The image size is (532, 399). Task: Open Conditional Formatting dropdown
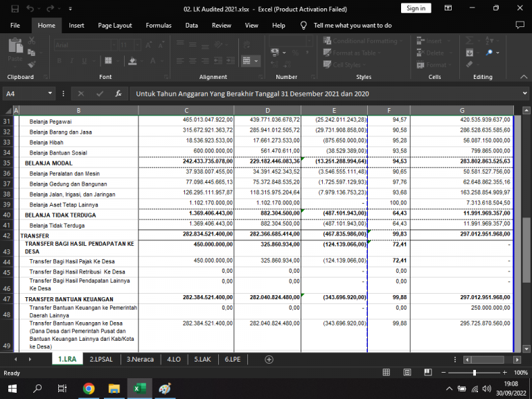point(363,41)
